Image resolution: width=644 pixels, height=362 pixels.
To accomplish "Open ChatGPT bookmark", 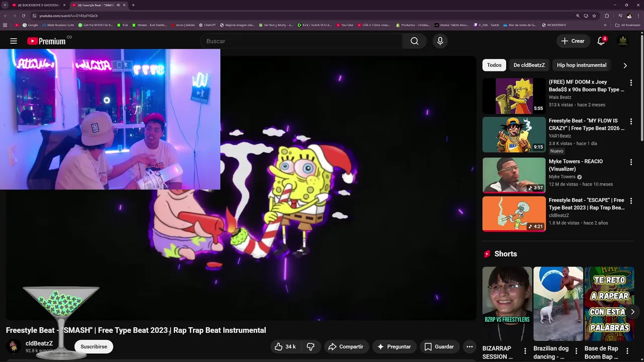I will point(207,25).
